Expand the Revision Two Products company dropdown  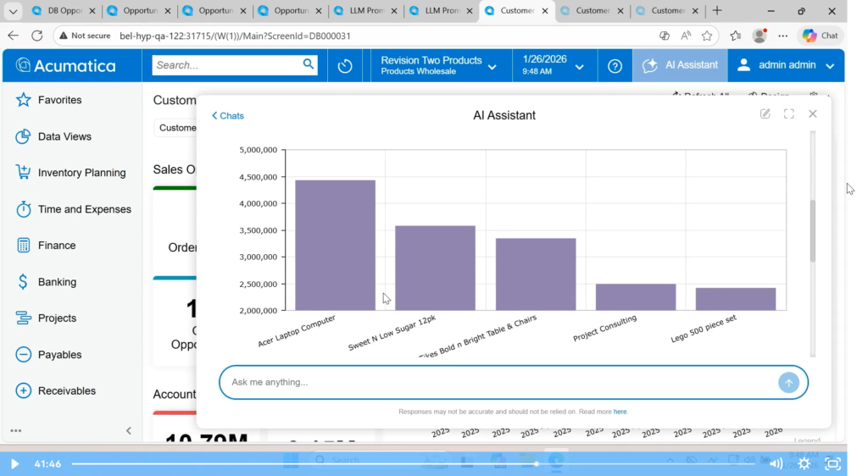[x=441, y=65]
